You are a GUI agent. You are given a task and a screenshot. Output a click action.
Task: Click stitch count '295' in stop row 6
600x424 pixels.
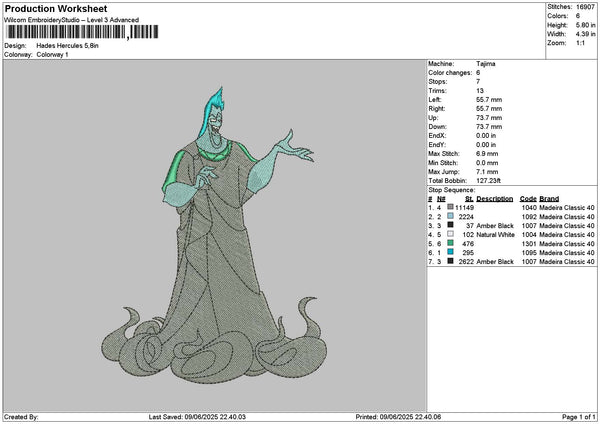click(x=468, y=253)
